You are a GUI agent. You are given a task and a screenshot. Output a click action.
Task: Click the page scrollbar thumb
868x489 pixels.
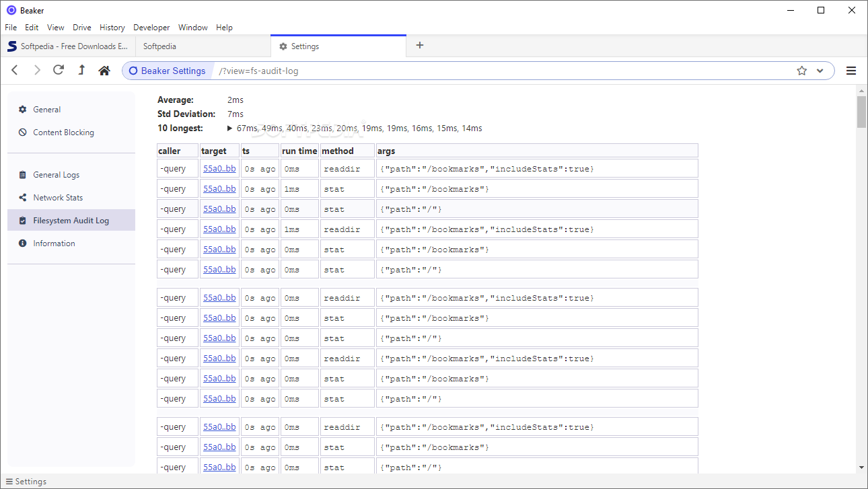pos(861,112)
